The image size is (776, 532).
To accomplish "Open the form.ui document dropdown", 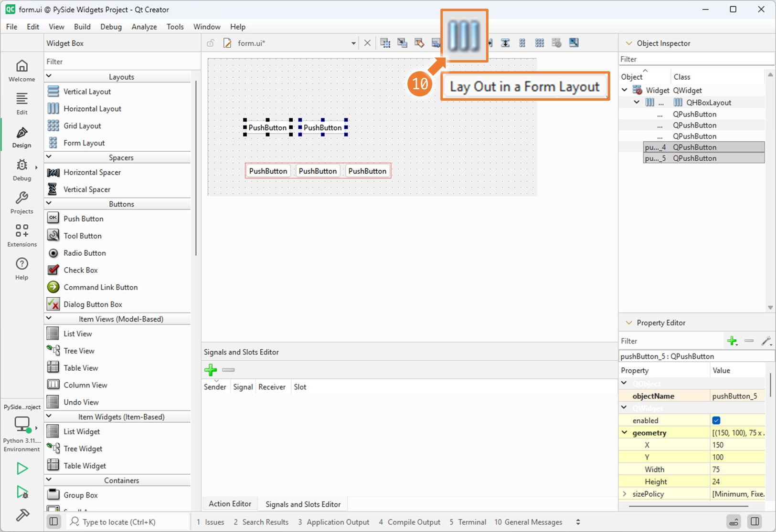I will [353, 43].
